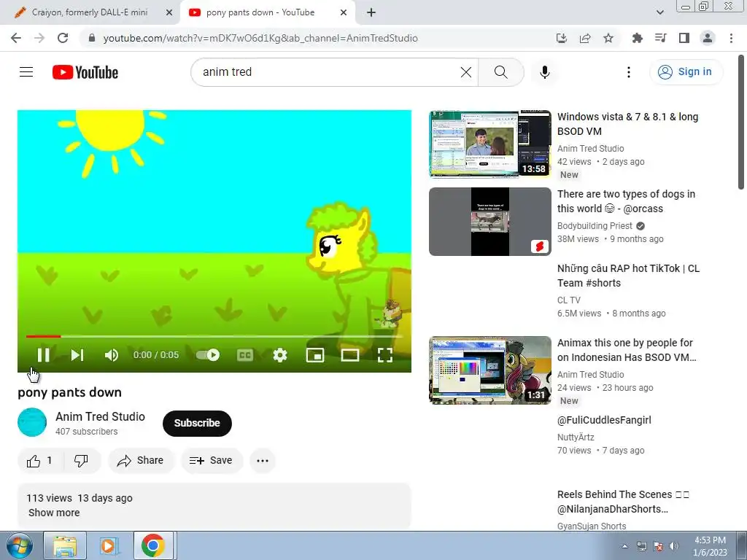Image resolution: width=747 pixels, height=560 pixels.
Task: Open File Explorer from taskbar
Action: pyautogui.click(x=65, y=545)
